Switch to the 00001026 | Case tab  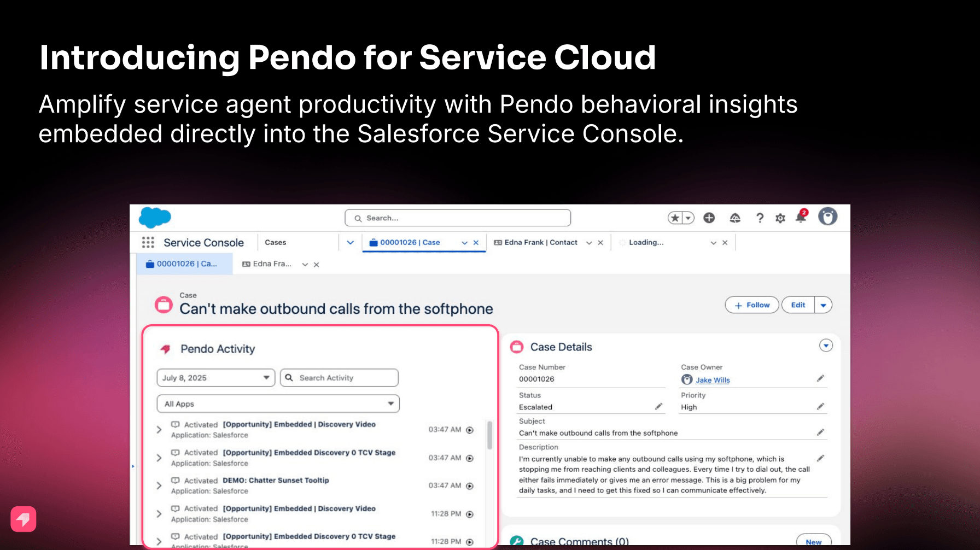coord(410,242)
